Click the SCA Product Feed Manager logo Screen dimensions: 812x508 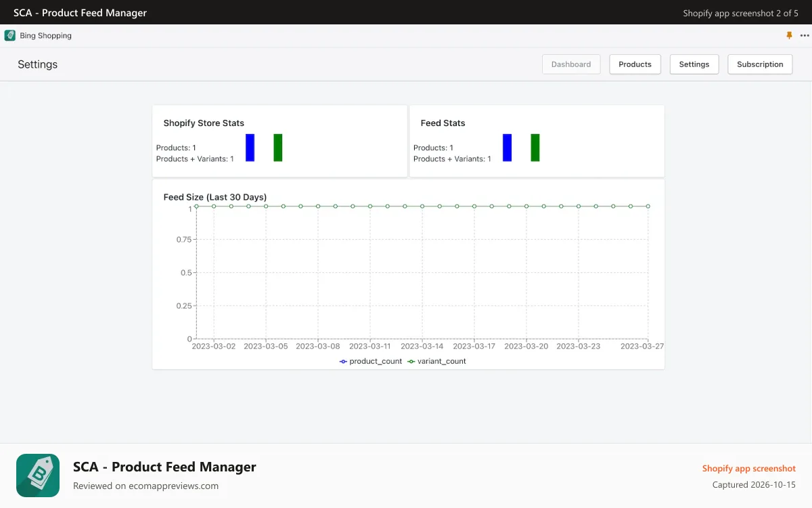38,475
